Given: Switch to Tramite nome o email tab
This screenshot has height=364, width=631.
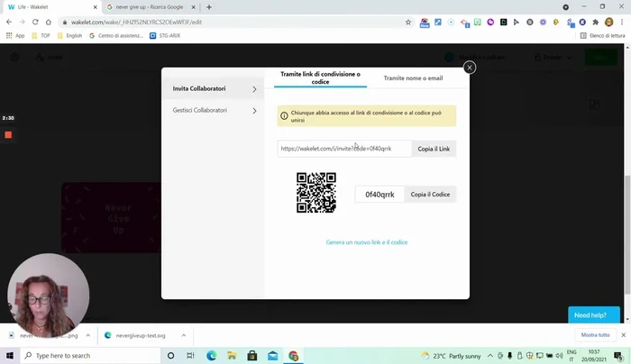Looking at the screenshot, I should (413, 78).
